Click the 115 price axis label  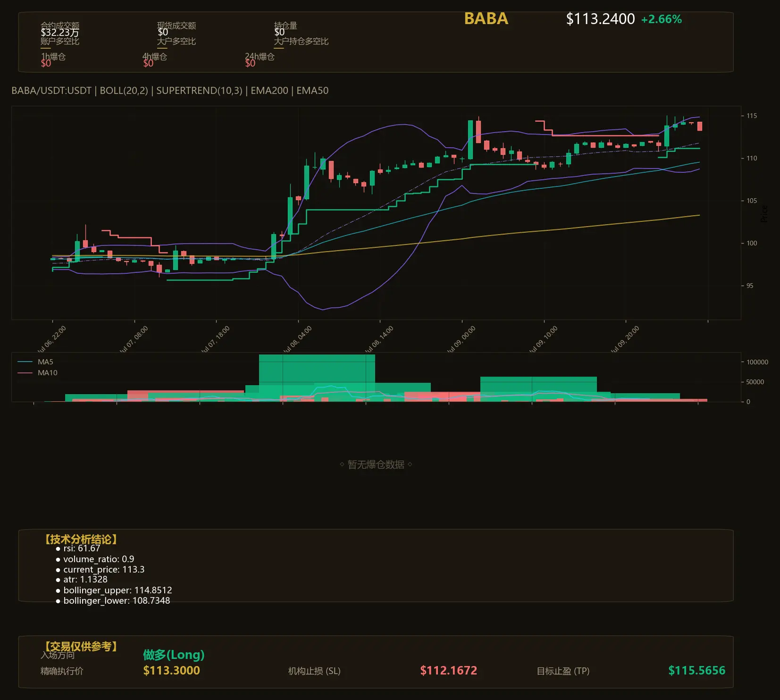pos(752,116)
